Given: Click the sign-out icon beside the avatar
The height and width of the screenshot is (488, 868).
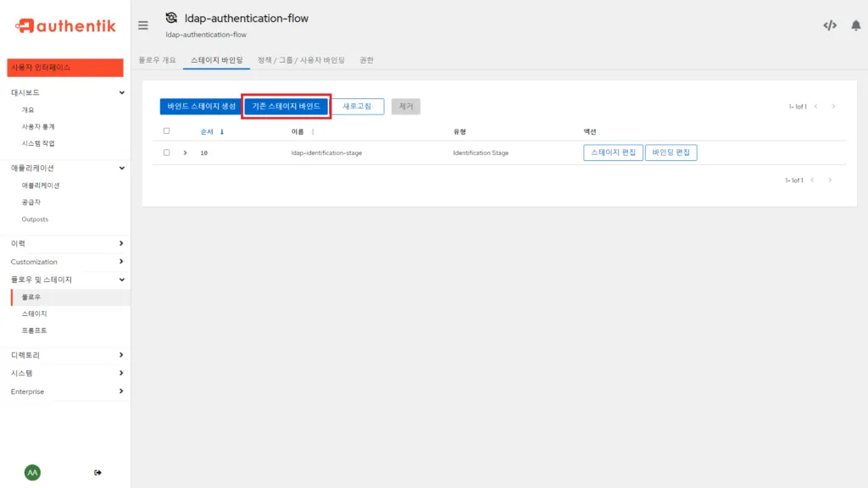Looking at the screenshot, I should [97, 474].
